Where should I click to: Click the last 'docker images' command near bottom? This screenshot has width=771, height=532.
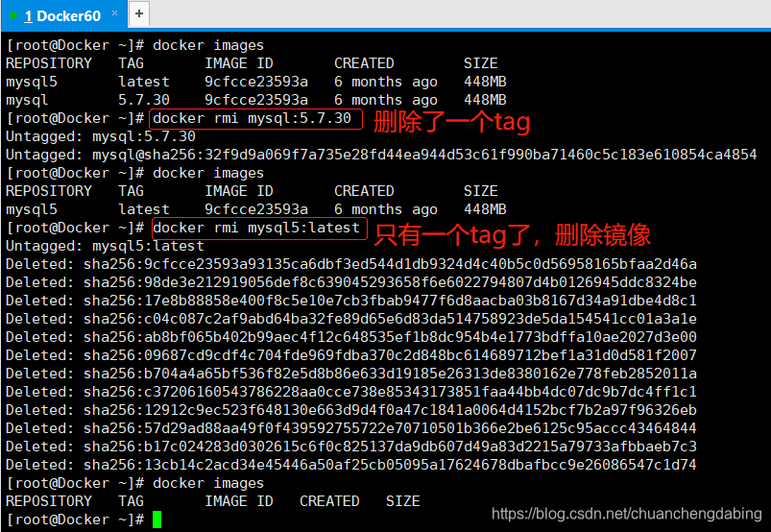click(x=208, y=483)
